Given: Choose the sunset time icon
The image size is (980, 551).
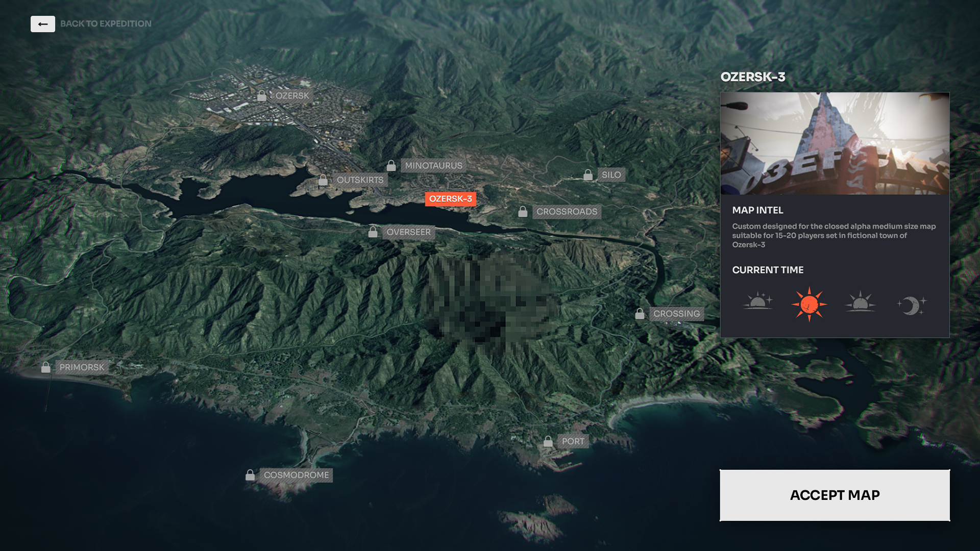Looking at the screenshot, I should point(860,302).
